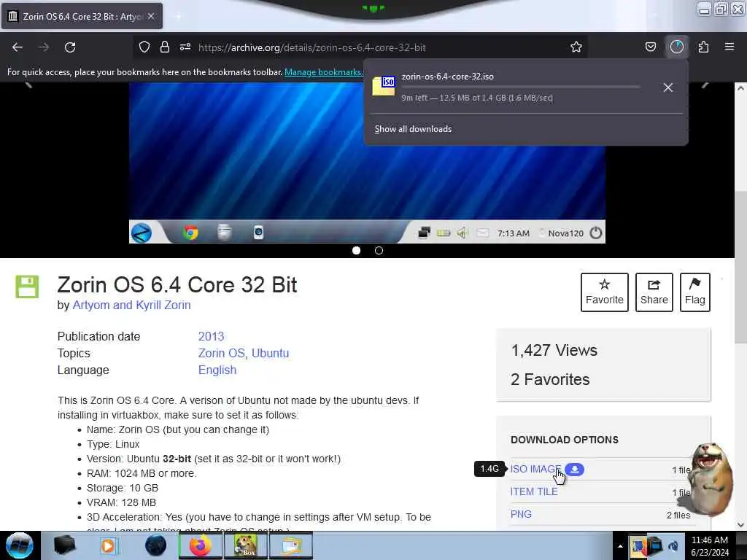Click the page vertical scrollbar thumb

pyautogui.click(x=740, y=267)
